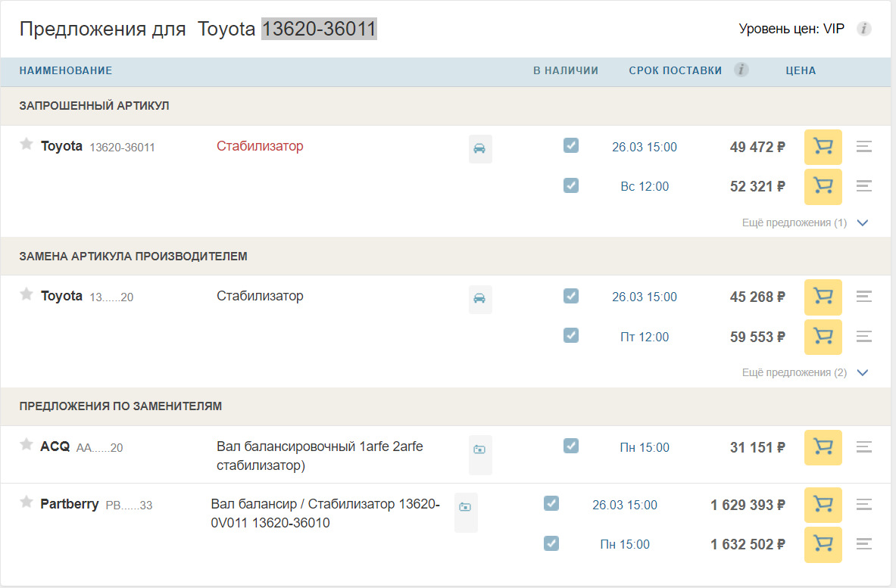The width and height of the screenshot is (896, 588).
Task: Open car applicability icon for Toyota stabilizer
Action: (480, 148)
